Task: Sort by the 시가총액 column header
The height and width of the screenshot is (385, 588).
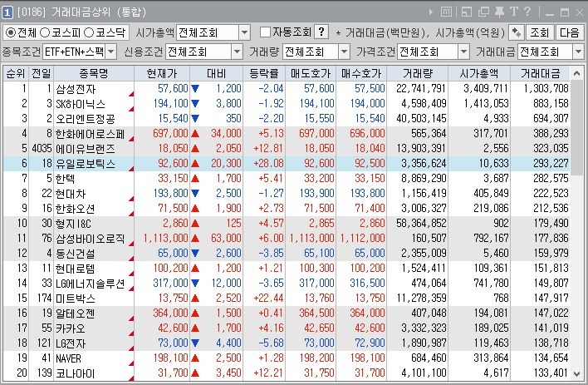Action: 479,74
